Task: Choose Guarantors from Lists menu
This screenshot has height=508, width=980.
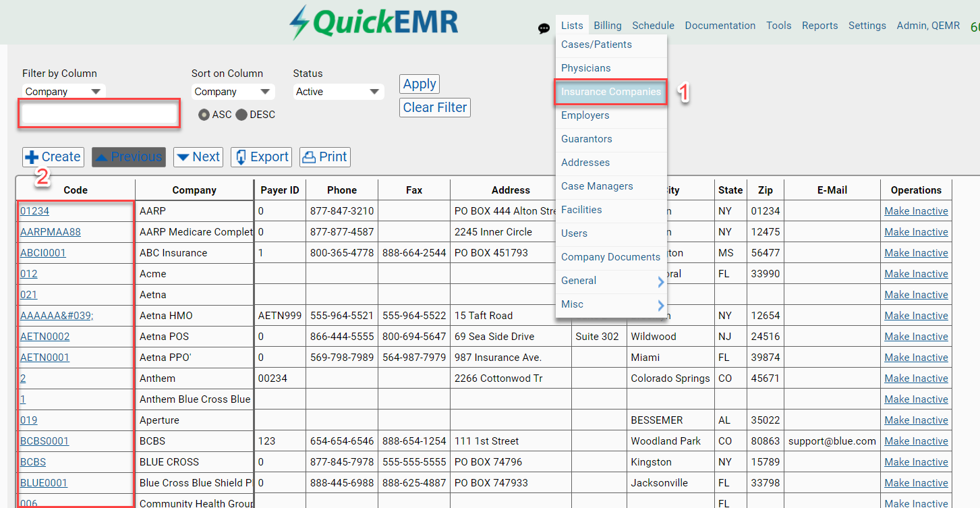Action: point(611,139)
